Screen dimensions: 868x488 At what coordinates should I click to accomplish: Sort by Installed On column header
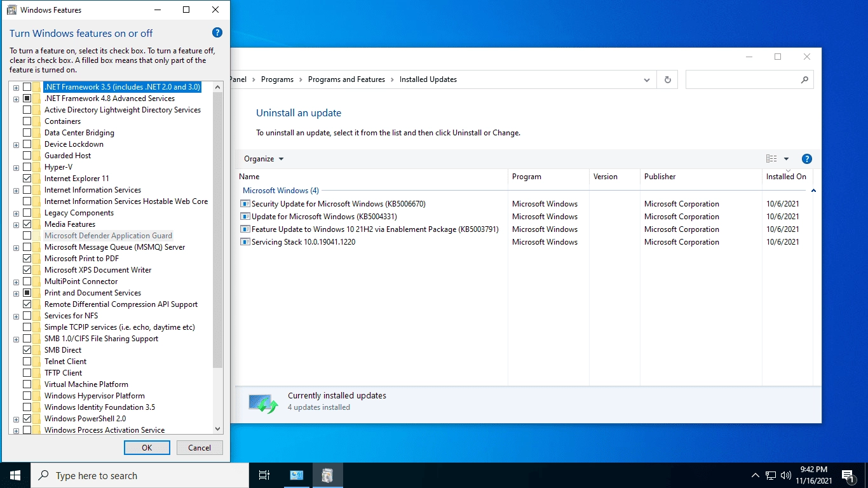pos(787,177)
